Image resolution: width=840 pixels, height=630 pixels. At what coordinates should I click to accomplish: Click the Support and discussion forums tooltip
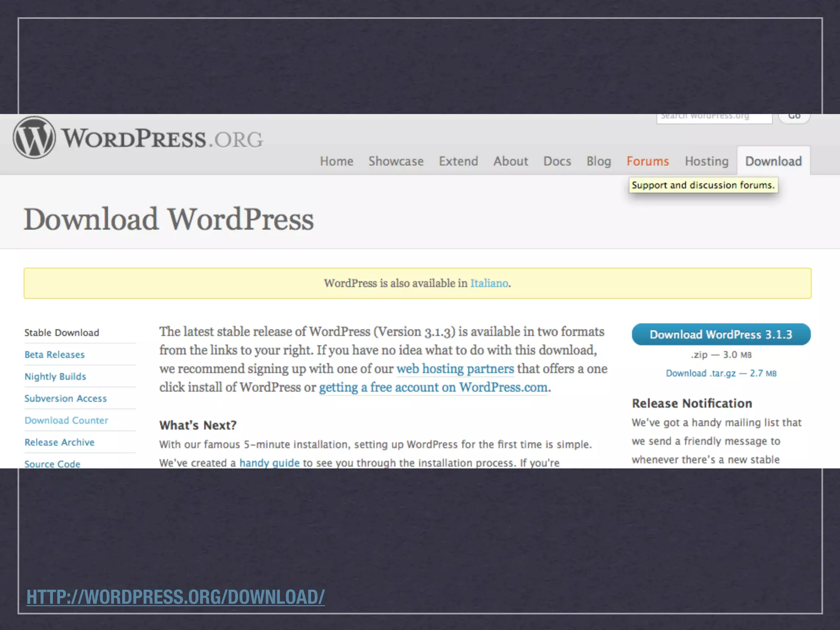coord(703,185)
